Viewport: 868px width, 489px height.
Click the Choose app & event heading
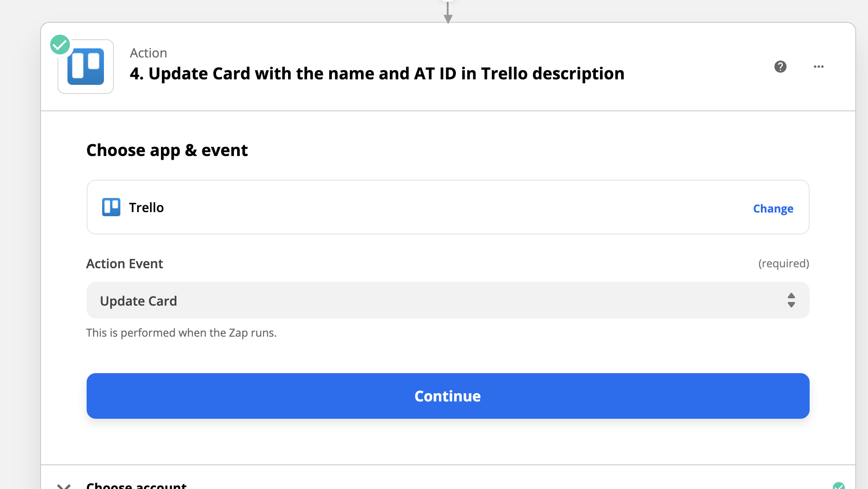click(167, 150)
